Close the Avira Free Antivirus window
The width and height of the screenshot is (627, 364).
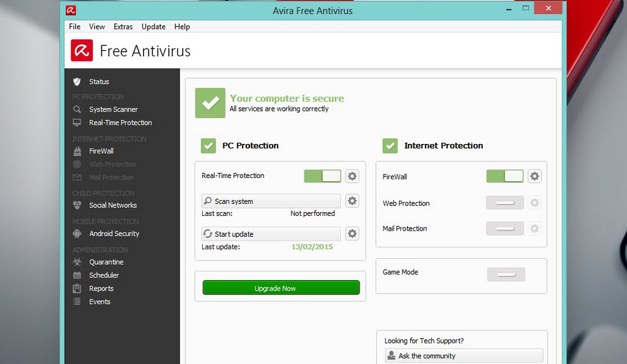[x=548, y=8]
